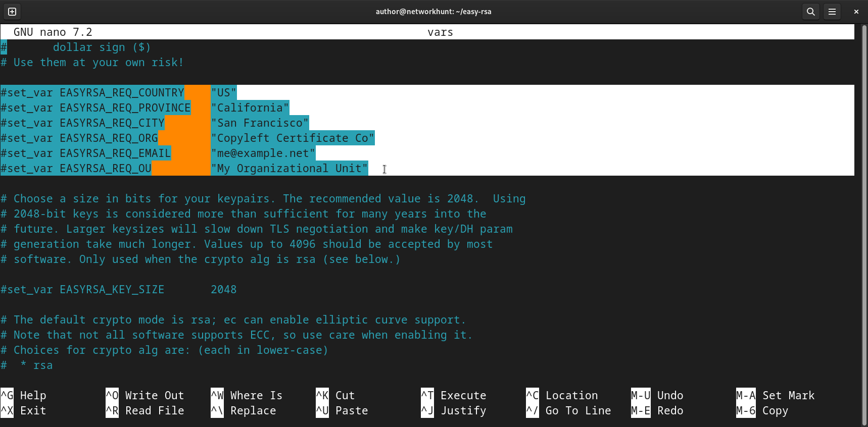Click the M-U Undo shortcut
Viewport: 868px width, 427px height.
[657, 395]
